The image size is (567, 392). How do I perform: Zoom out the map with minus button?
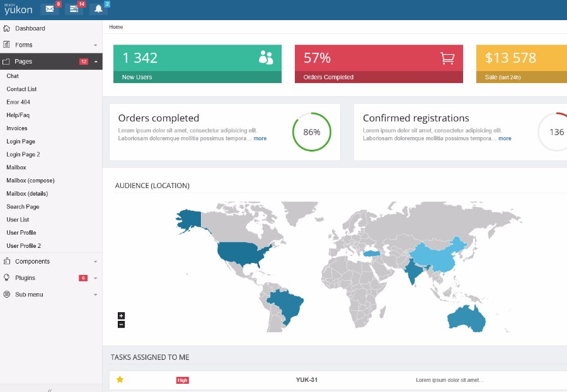pos(121,325)
